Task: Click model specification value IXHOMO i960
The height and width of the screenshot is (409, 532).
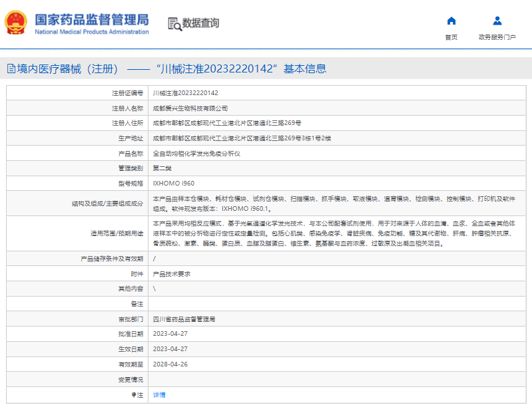Action: click(173, 183)
